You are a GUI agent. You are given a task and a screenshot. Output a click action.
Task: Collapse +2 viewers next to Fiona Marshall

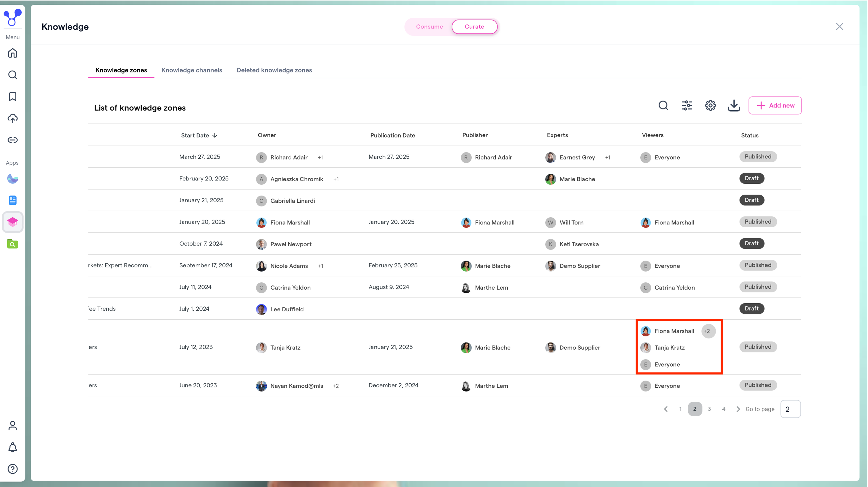point(708,331)
